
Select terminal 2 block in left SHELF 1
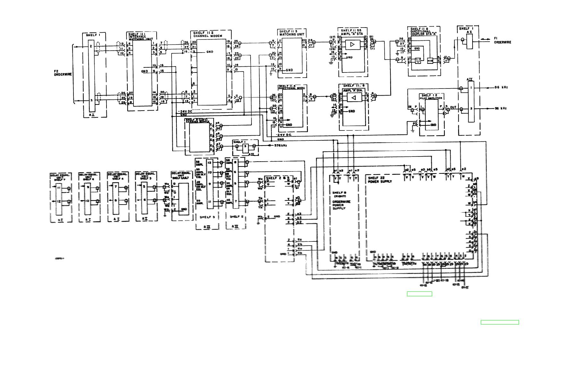pos(91,46)
